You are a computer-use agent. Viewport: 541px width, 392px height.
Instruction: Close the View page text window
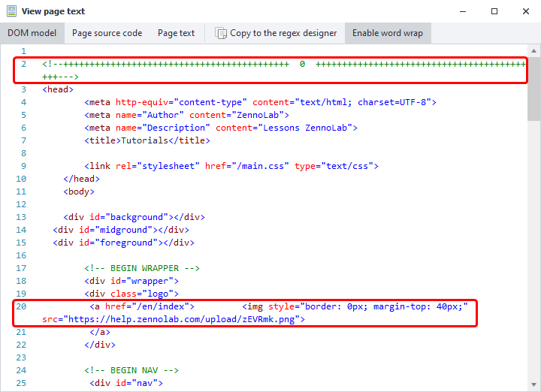tap(527, 11)
